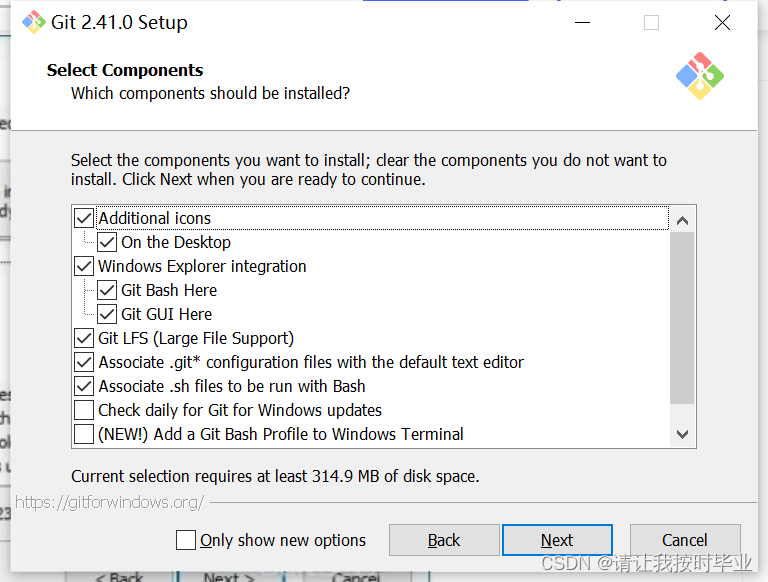Viewport: 768px width, 582px height.
Task: Uncheck the Git GUI Here option
Action: pyautogui.click(x=107, y=314)
